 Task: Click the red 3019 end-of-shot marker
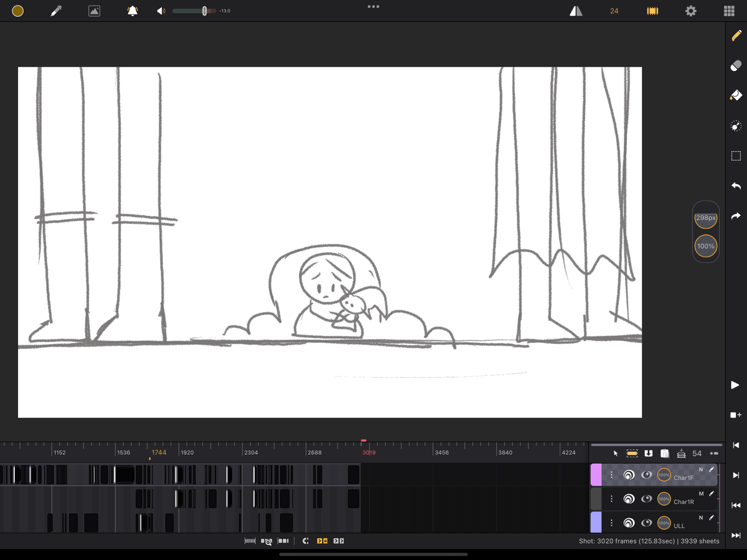[369, 452]
